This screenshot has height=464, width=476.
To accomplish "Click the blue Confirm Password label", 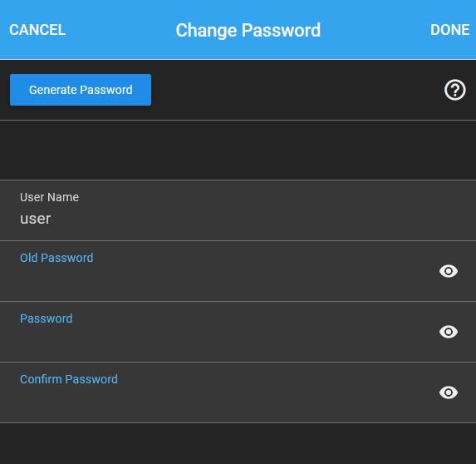I will pos(69,379).
